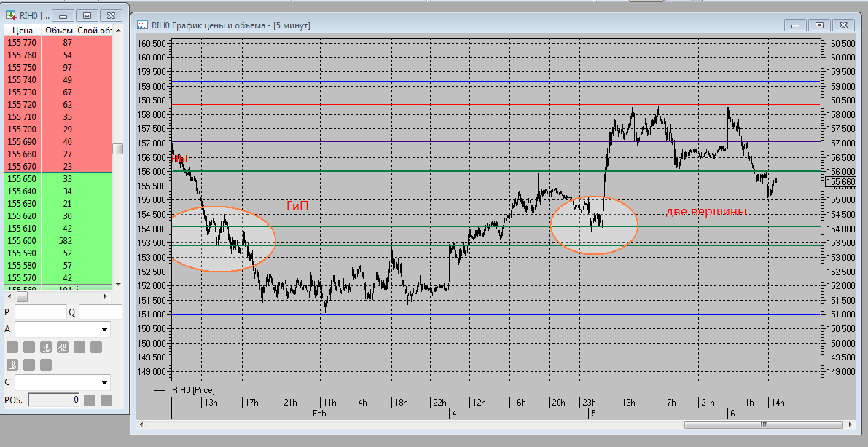This screenshot has width=868, height=447.
Task: Select bid price 155 580
Action: pyautogui.click(x=22, y=266)
